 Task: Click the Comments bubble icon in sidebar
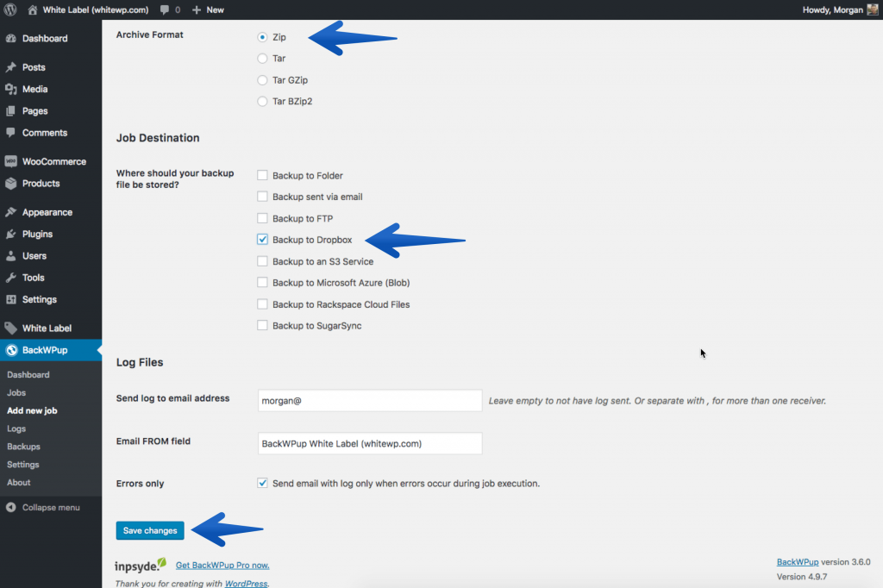pyautogui.click(x=10, y=133)
